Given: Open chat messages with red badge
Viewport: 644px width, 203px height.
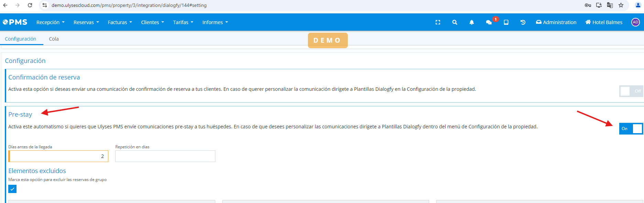Looking at the screenshot, I should tap(489, 22).
